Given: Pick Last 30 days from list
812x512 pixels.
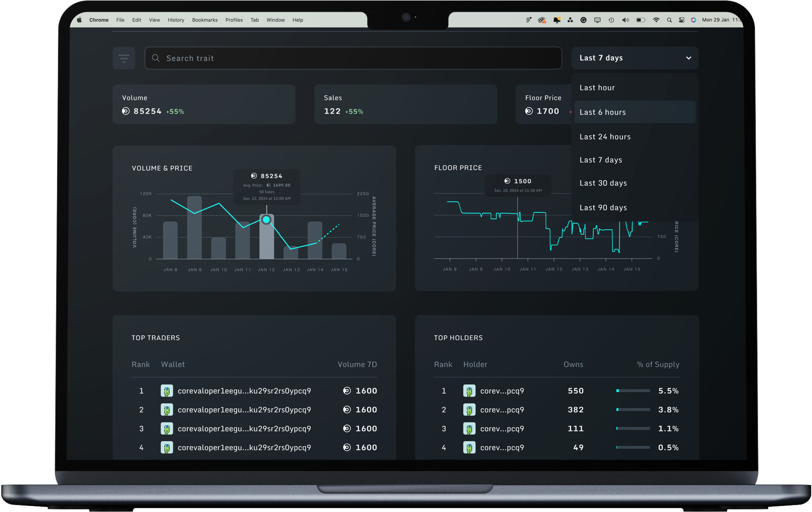Looking at the screenshot, I should 603,183.
